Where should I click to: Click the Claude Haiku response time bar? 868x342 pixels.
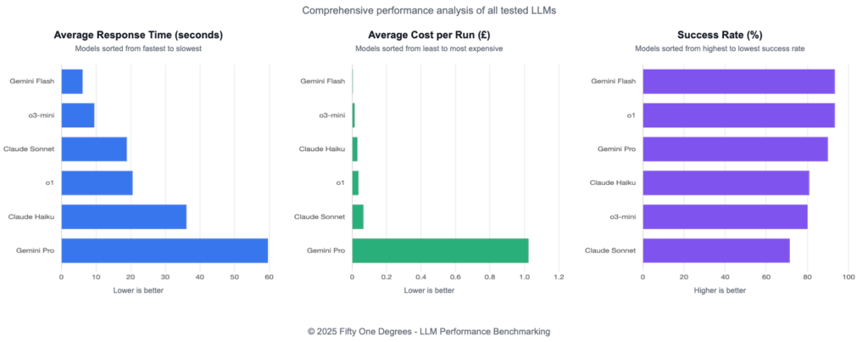124,216
